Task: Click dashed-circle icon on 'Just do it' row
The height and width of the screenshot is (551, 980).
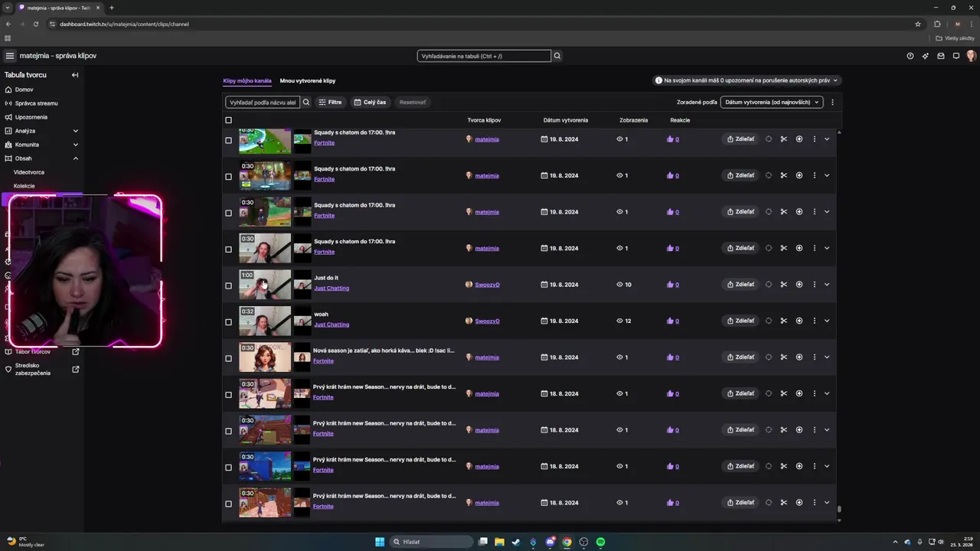Action: point(769,285)
